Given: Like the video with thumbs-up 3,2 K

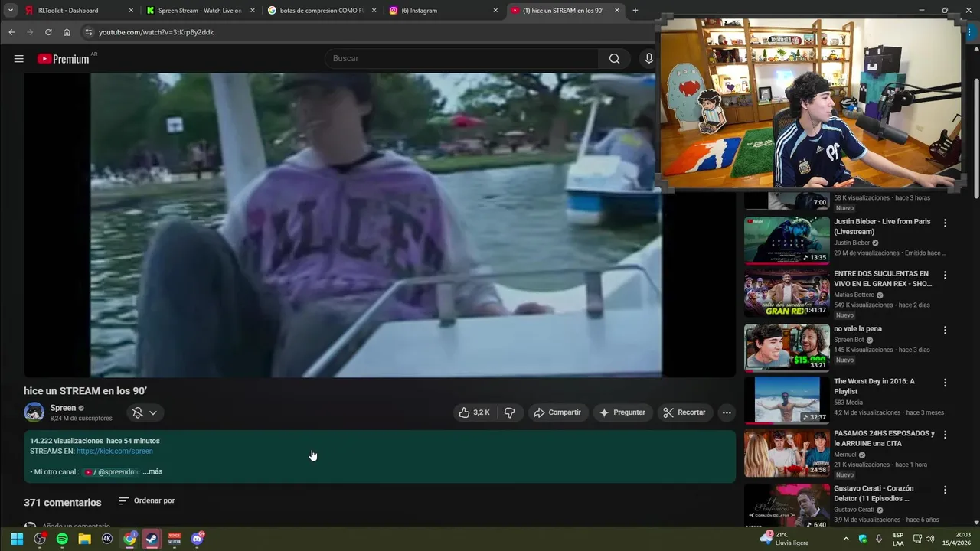Looking at the screenshot, I should pos(475,412).
